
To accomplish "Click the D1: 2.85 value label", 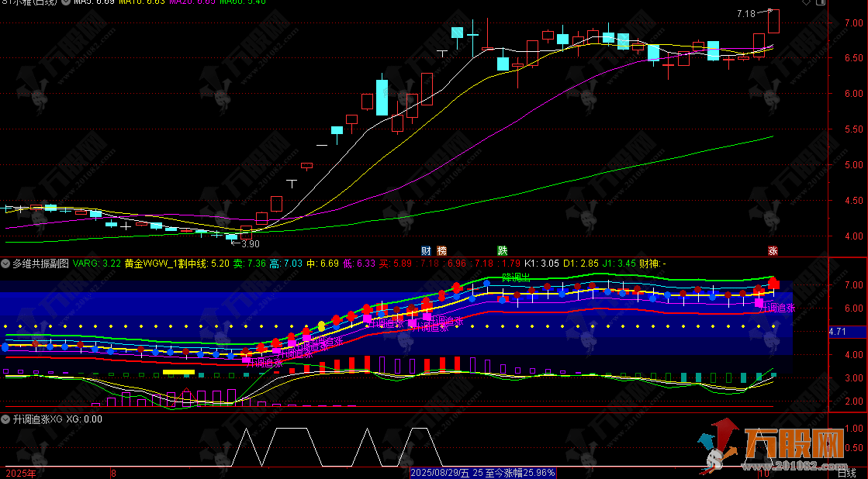I will 580,264.
